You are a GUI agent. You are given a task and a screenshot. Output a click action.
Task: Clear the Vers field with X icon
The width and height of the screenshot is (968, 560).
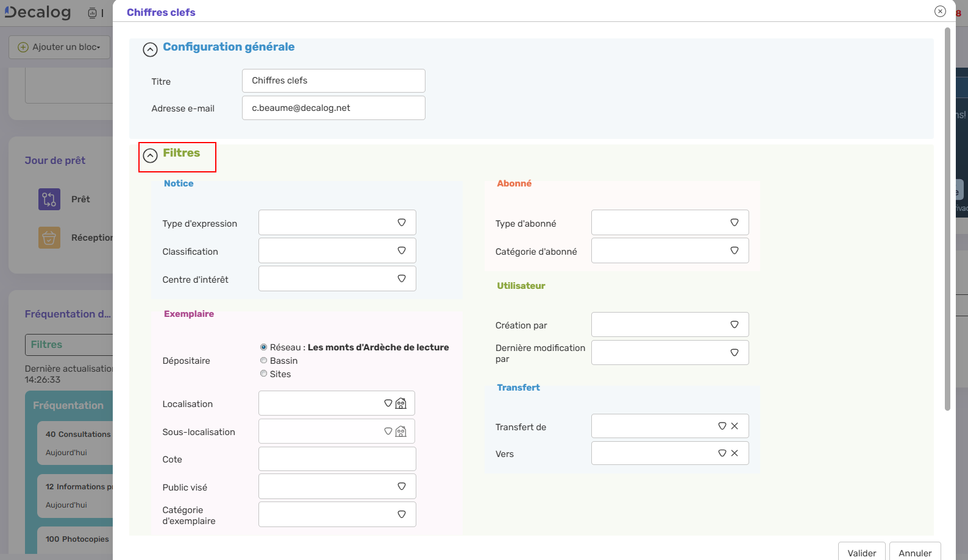(735, 453)
